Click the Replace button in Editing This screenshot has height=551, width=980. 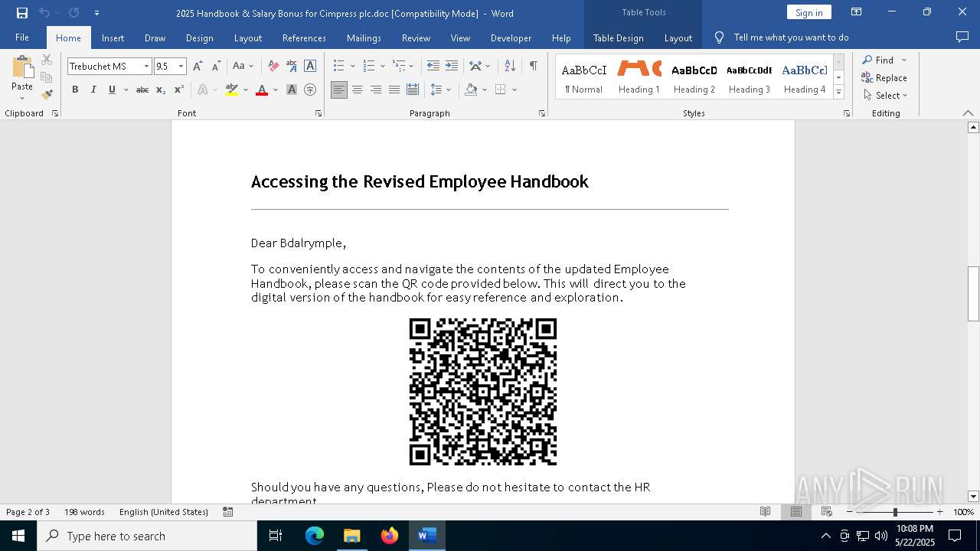coord(884,77)
